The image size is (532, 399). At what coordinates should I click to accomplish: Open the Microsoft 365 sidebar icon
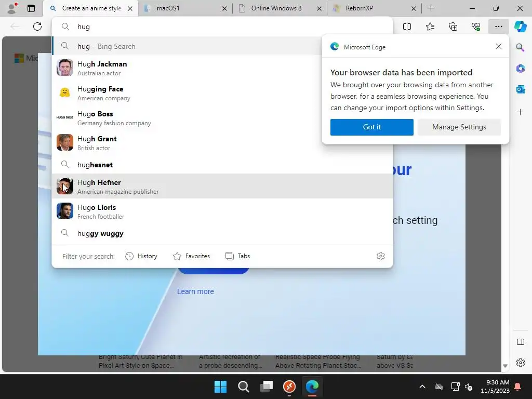(x=520, y=68)
